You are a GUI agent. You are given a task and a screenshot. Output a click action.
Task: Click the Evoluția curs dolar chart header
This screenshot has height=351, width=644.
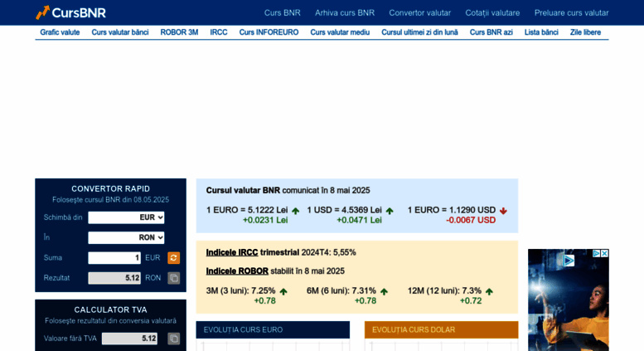point(441,329)
